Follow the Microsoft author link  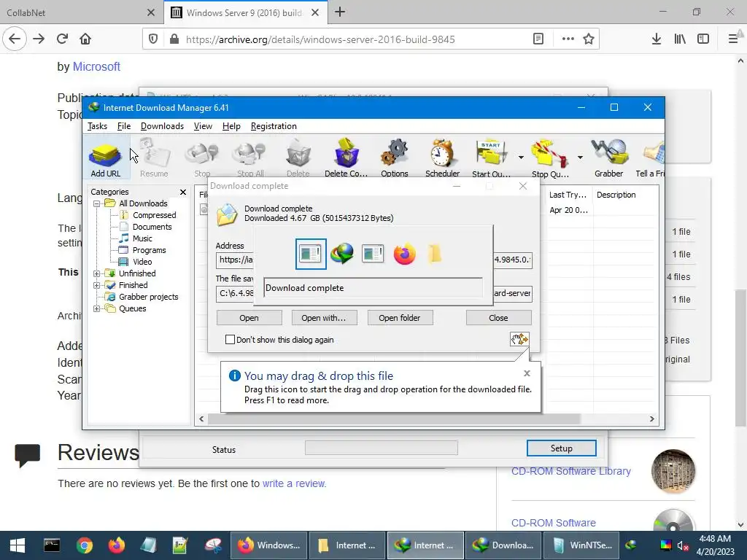tap(96, 66)
